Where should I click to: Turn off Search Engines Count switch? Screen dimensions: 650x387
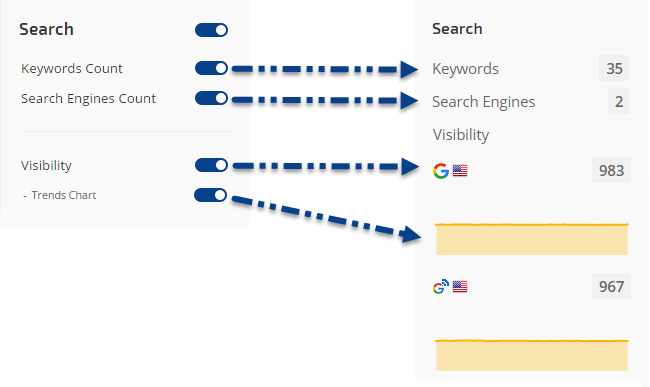211,98
